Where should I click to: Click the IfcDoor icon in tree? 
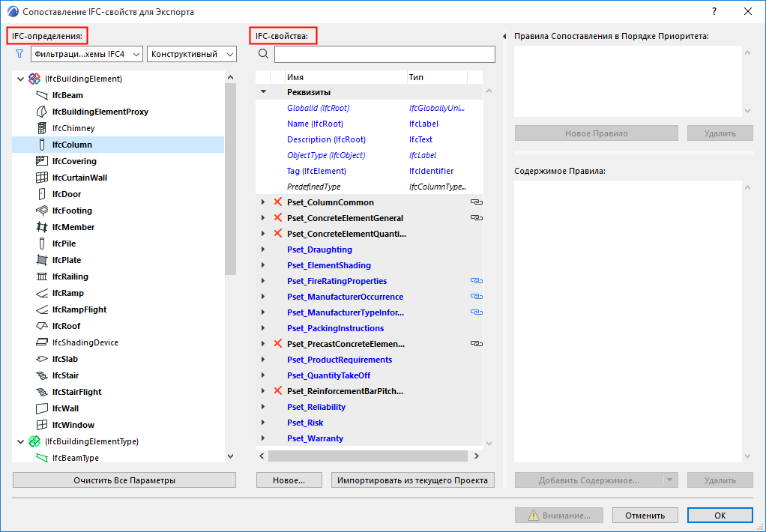(x=42, y=194)
